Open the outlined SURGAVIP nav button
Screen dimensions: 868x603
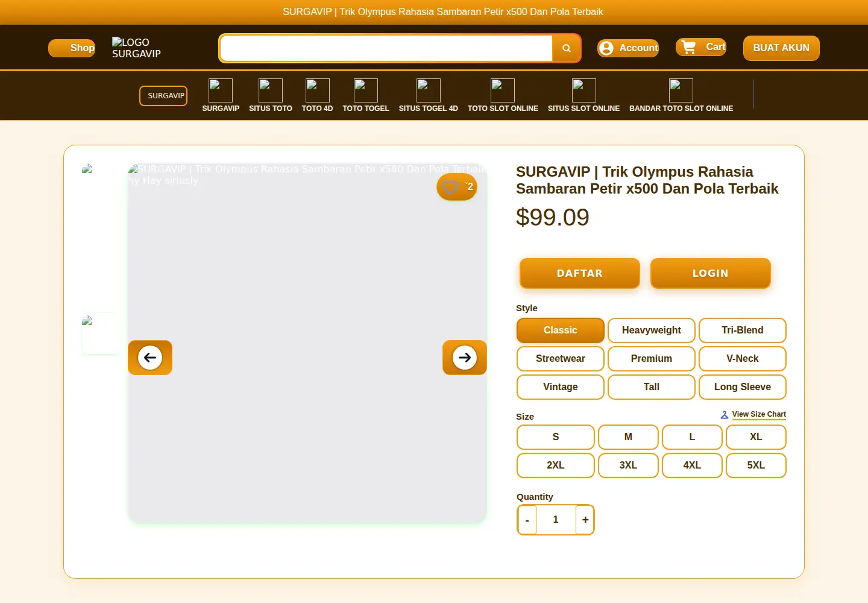163,96
